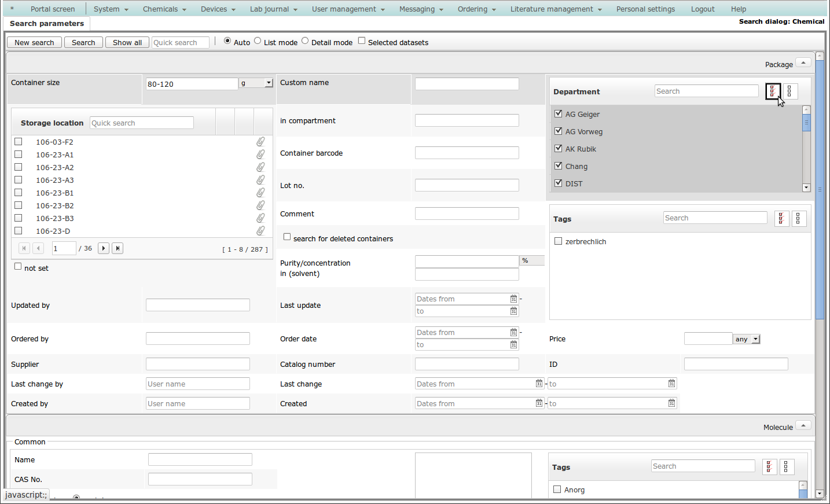Click paperclip icon for location 106-03-F2

tap(261, 142)
